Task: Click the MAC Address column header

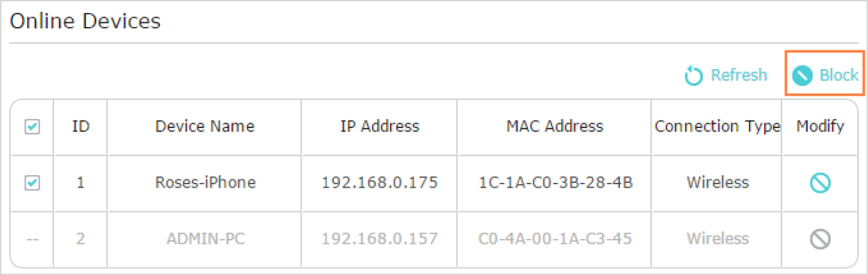Action: click(554, 126)
